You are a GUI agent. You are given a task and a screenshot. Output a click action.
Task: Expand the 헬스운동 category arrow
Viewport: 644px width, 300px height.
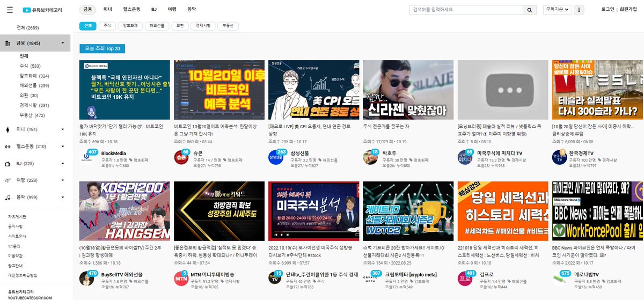point(63,147)
